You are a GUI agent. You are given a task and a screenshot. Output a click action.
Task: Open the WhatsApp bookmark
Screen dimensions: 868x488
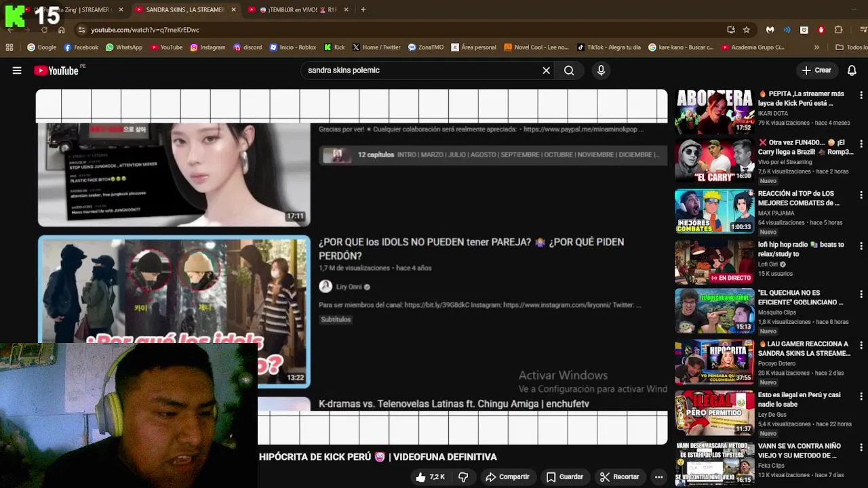(x=123, y=47)
